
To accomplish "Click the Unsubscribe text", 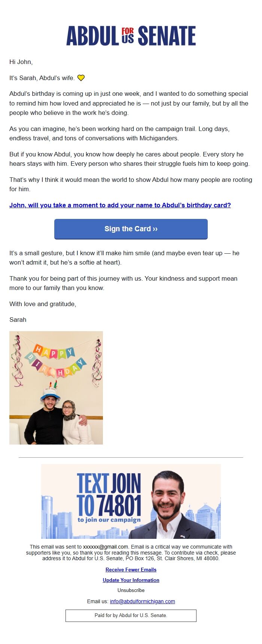I will point(131,590).
